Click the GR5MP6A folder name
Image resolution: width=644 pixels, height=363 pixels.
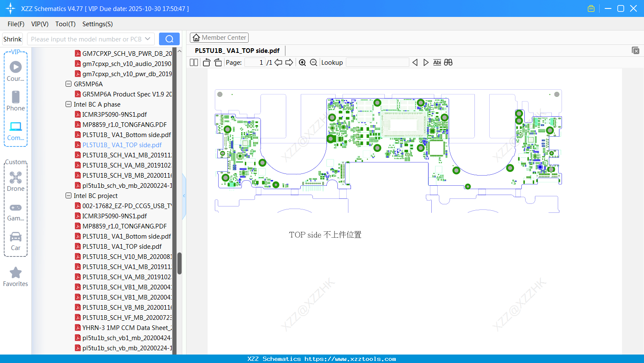pyautogui.click(x=88, y=84)
